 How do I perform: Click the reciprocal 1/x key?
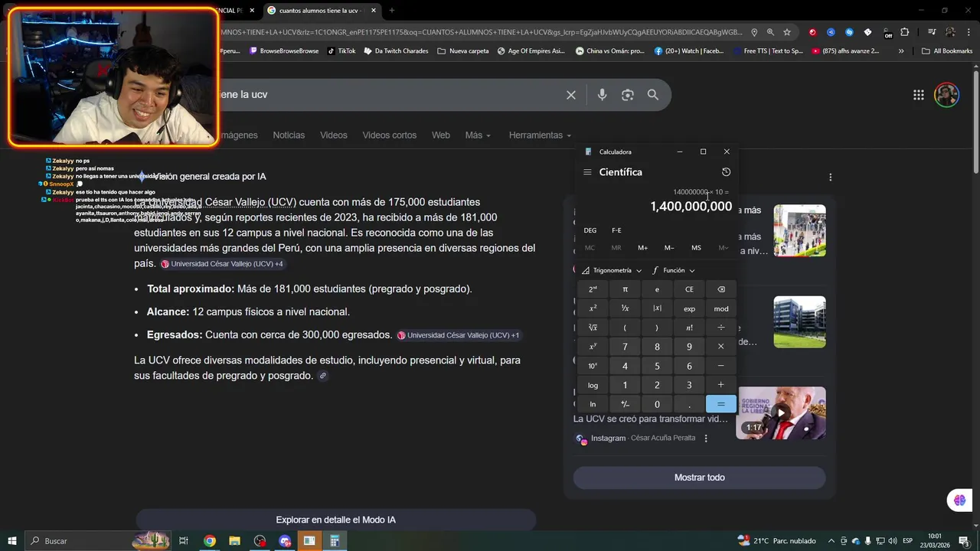click(625, 308)
